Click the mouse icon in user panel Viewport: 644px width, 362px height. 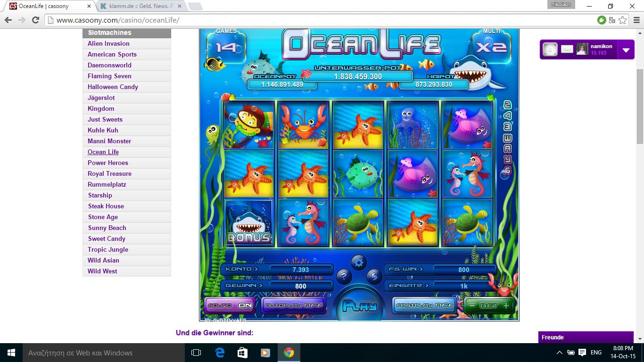coord(550,49)
